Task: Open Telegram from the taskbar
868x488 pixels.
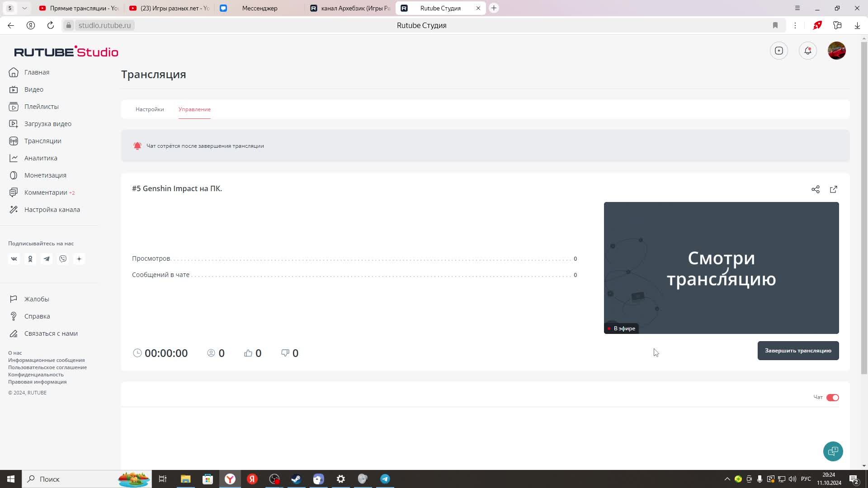Action: click(x=385, y=479)
